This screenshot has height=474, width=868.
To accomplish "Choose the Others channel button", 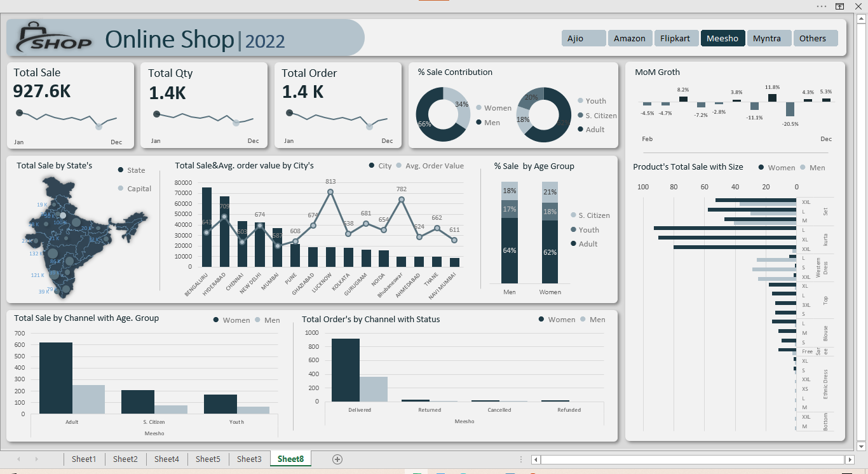I will click(x=815, y=38).
